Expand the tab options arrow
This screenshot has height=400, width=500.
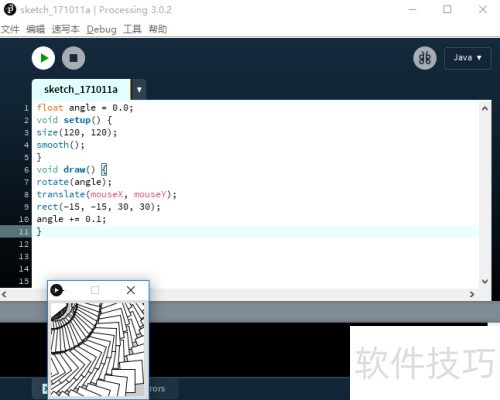tap(139, 89)
